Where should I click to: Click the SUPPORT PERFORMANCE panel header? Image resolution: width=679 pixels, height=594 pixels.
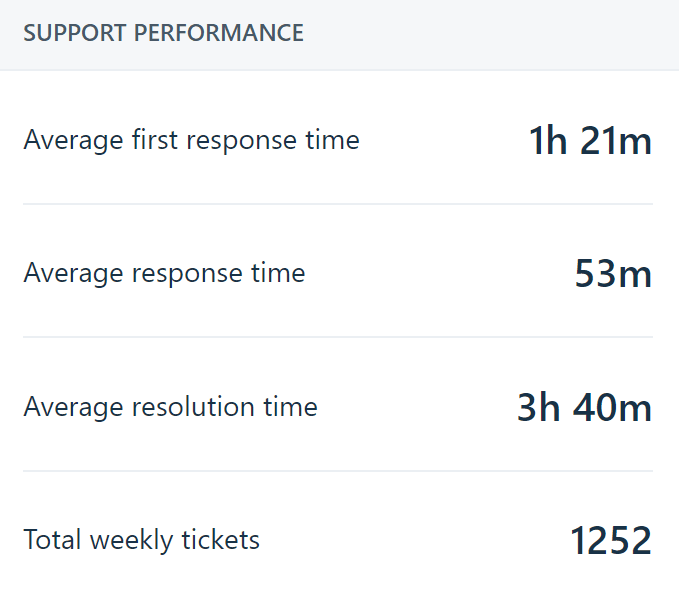coord(340,35)
